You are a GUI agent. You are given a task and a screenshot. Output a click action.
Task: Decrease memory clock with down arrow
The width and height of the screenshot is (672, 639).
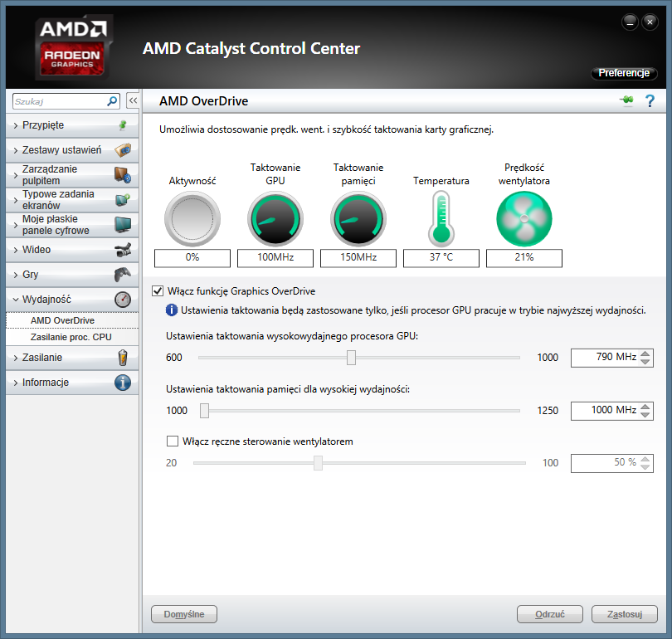click(645, 415)
